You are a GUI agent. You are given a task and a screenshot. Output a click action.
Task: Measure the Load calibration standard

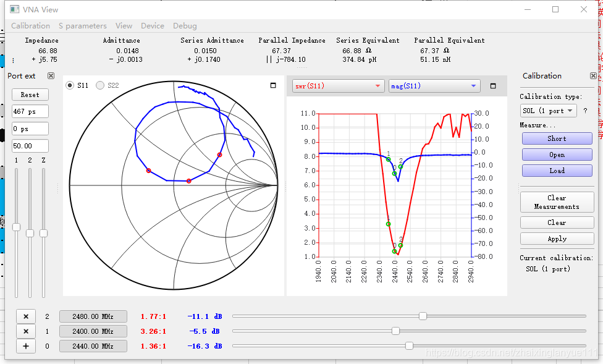(x=557, y=171)
